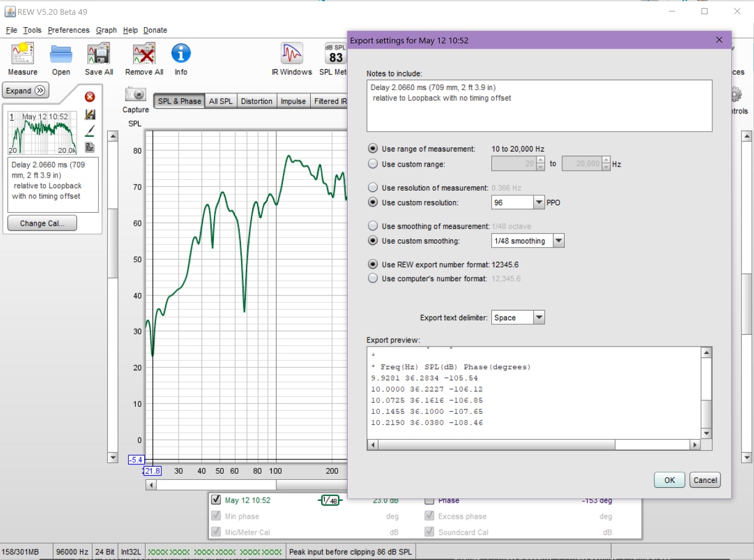
Task: Click the custom range start field
Action: [x=514, y=164]
